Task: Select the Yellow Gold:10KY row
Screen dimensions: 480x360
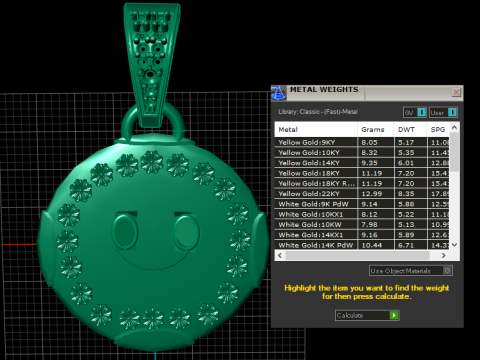Action: (362, 153)
